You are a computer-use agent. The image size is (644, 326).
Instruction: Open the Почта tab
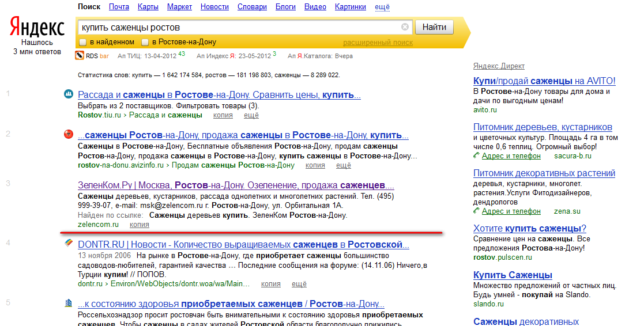(x=119, y=7)
